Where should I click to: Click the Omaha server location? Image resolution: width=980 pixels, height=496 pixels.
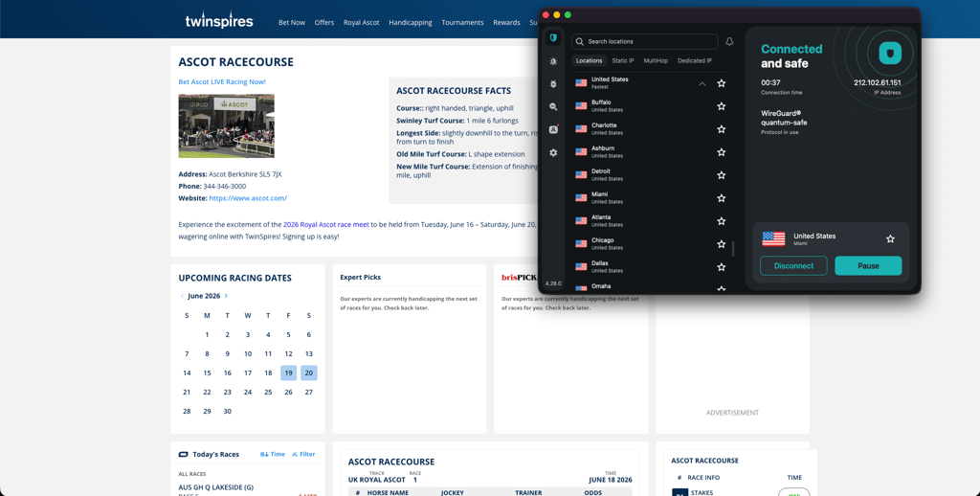[x=642, y=287]
